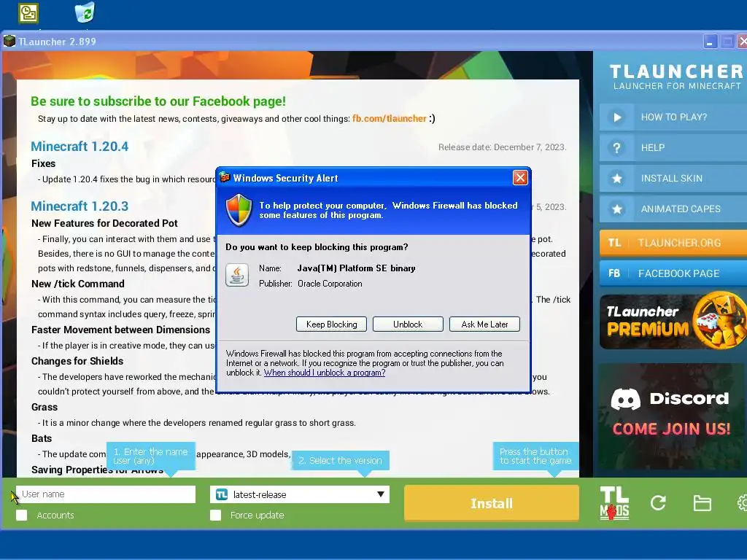
Task: Open the TLauncher PREMIUM banner
Action: (x=673, y=322)
